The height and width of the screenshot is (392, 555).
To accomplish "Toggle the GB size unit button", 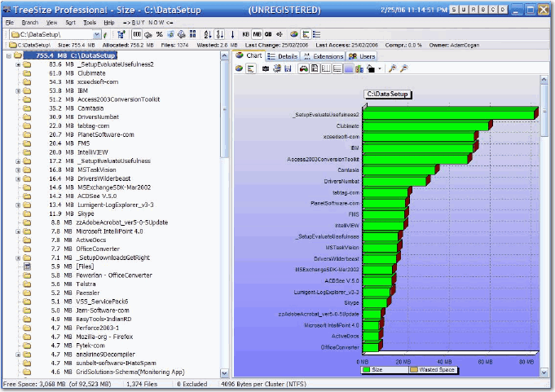I will (x=269, y=34).
